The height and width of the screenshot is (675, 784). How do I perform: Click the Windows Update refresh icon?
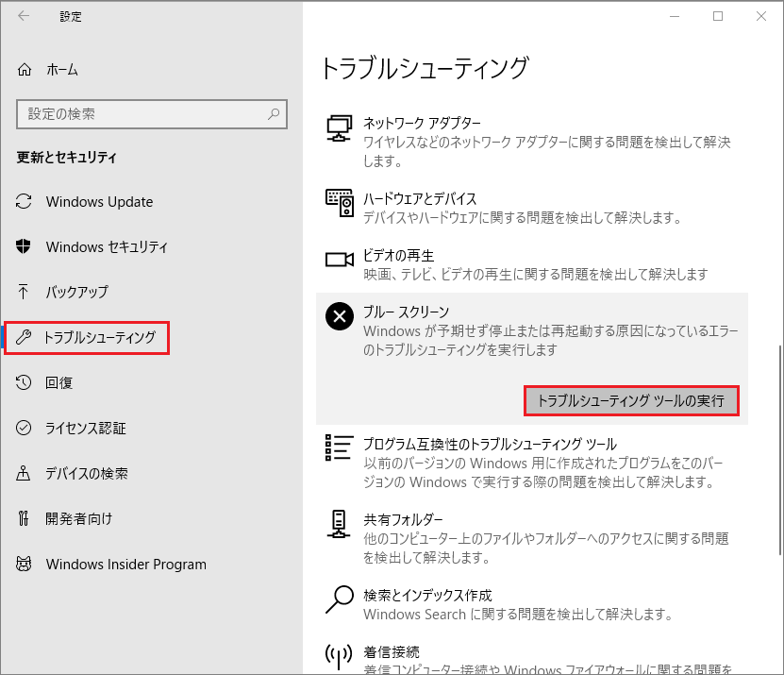pyautogui.click(x=25, y=201)
